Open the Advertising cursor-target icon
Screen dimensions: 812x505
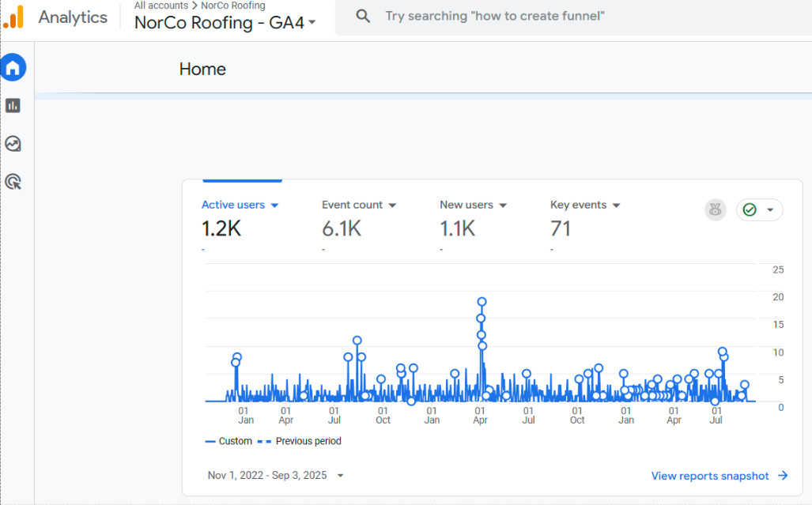(x=13, y=182)
